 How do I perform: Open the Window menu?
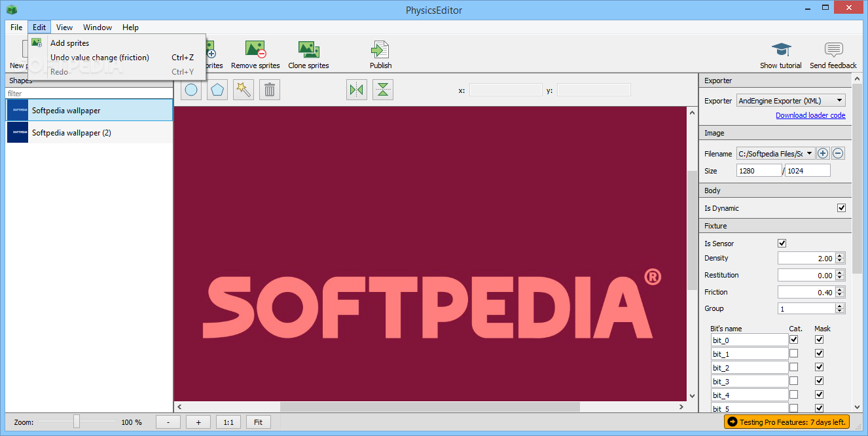tap(98, 27)
